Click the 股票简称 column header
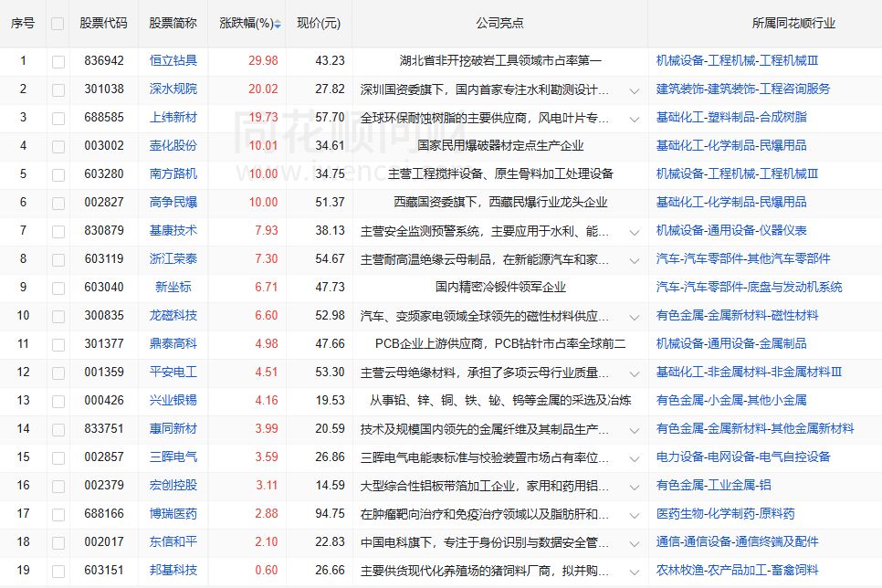Screen dimensions: 882x588 coord(173,23)
